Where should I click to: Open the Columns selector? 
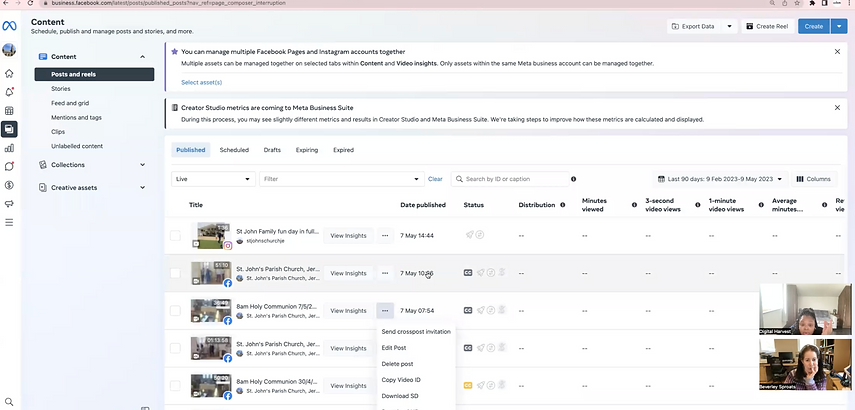click(x=814, y=179)
